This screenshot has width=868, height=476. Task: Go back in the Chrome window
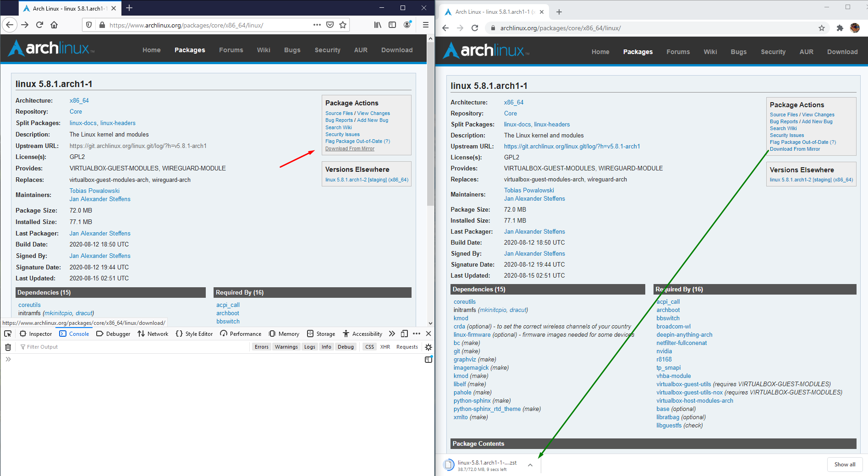point(445,28)
